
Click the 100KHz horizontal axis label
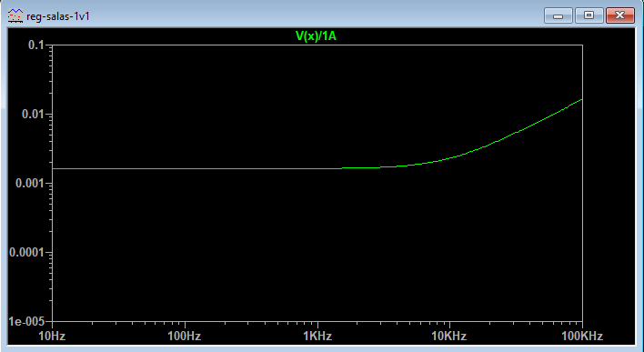[x=581, y=337]
